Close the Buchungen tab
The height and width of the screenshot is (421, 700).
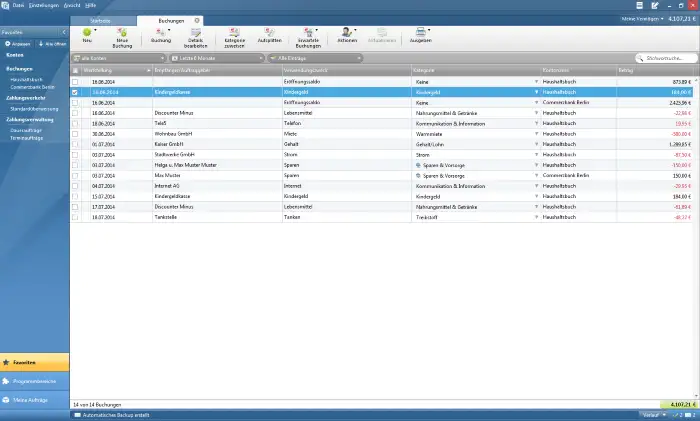197,20
